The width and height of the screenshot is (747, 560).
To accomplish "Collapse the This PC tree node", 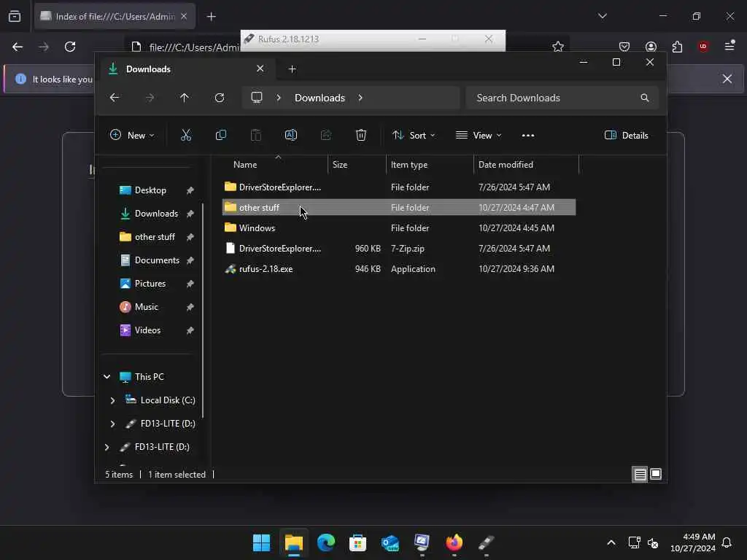I will [107, 377].
